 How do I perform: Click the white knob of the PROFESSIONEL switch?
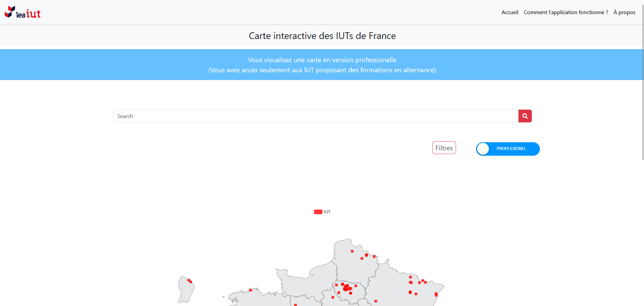483,149
